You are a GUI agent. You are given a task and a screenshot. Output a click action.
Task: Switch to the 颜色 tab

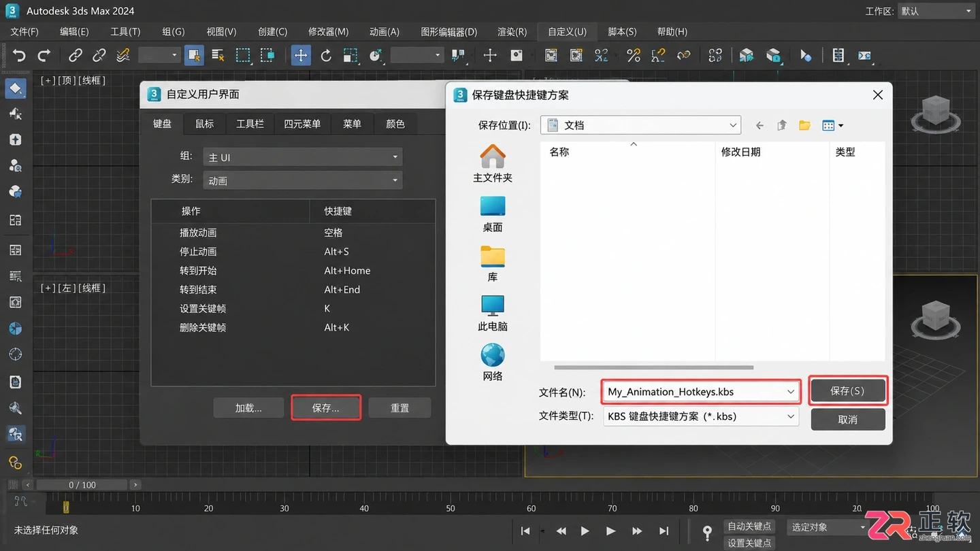pos(395,124)
